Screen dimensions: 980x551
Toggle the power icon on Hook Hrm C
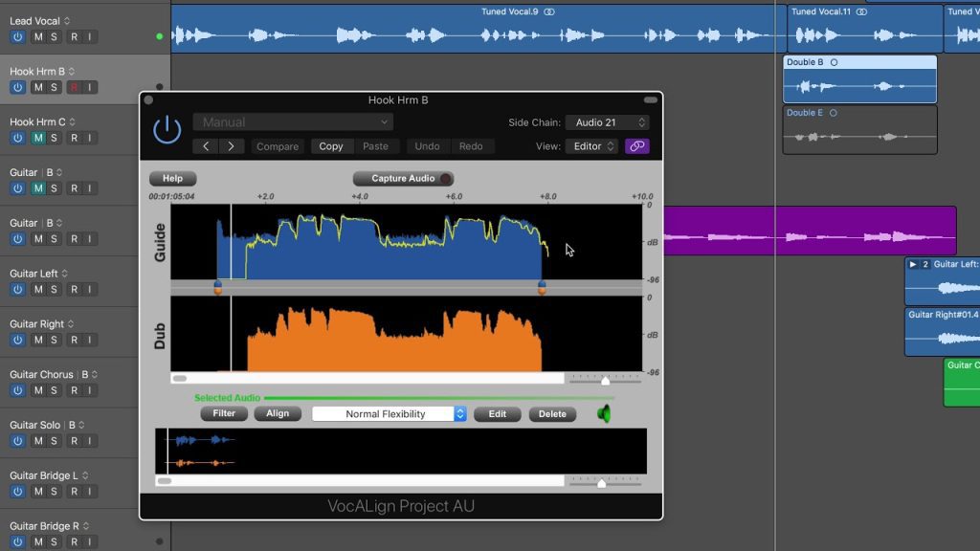click(17, 137)
